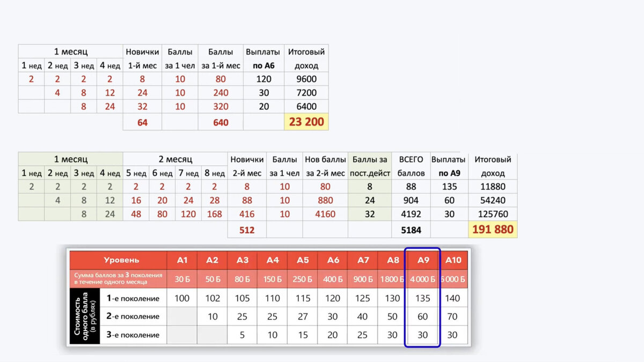The image size is (644, 362).
Task: Click the threshold cell 1800 Б
Action: [x=393, y=279]
